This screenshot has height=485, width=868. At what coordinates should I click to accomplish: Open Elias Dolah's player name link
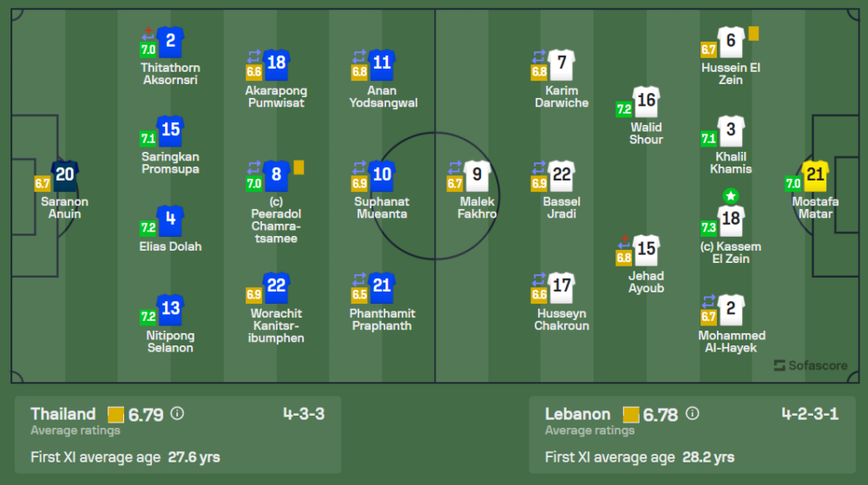tap(170, 246)
